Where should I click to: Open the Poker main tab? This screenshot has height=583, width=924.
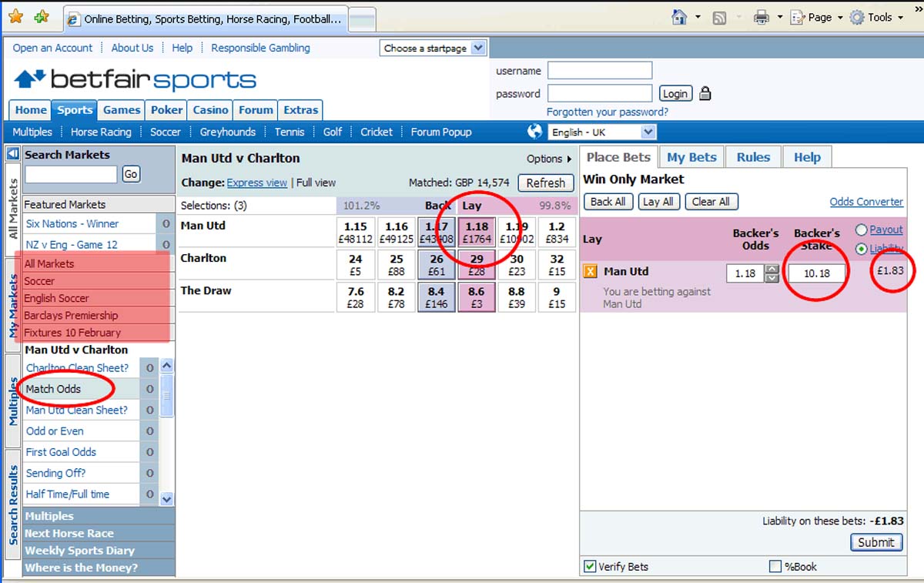[x=167, y=110]
